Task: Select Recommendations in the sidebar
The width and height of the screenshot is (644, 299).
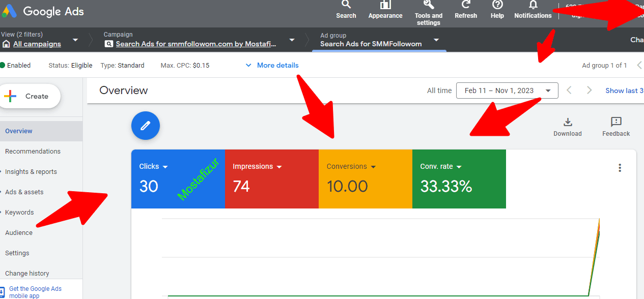Action: tap(33, 151)
